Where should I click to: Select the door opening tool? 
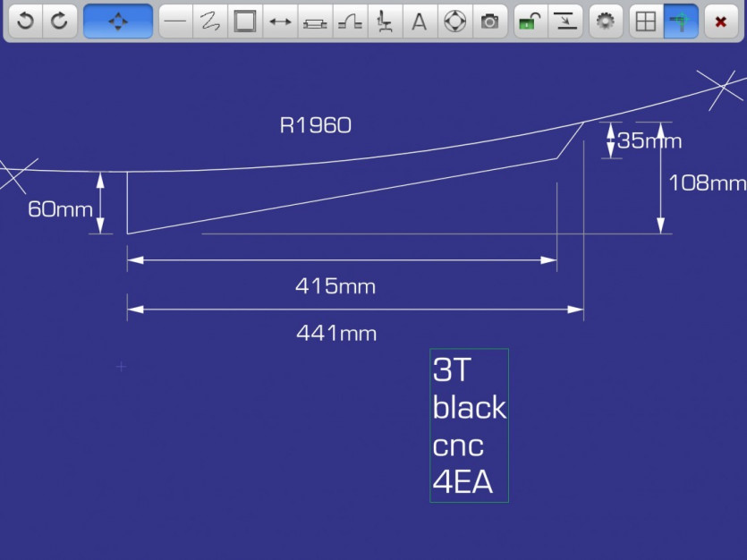click(x=350, y=21)
